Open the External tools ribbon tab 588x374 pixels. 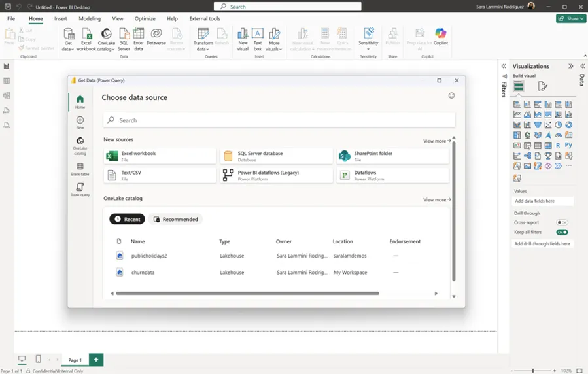(x=204, y=18)
